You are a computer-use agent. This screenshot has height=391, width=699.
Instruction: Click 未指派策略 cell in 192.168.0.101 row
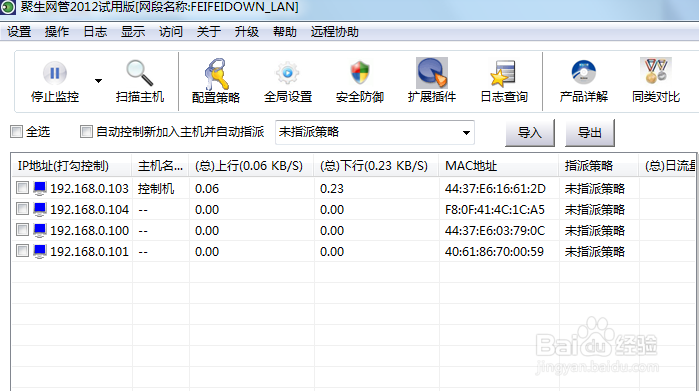pos(595,251)
